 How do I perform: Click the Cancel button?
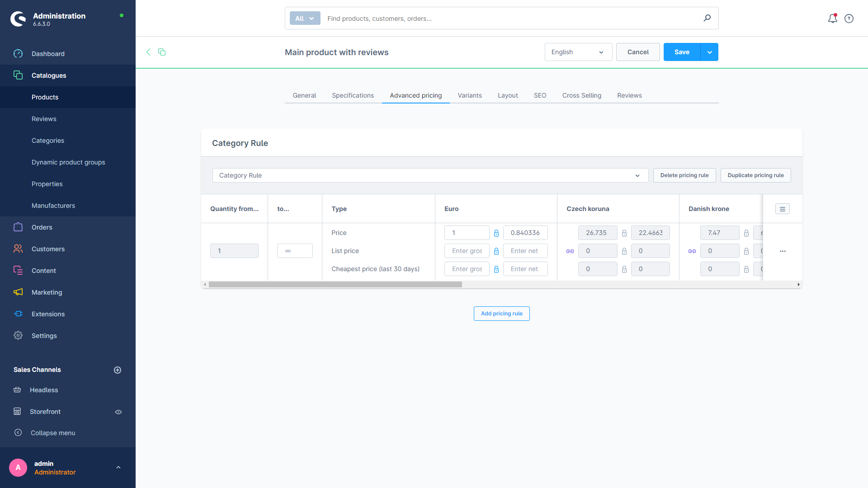point(638,52)
